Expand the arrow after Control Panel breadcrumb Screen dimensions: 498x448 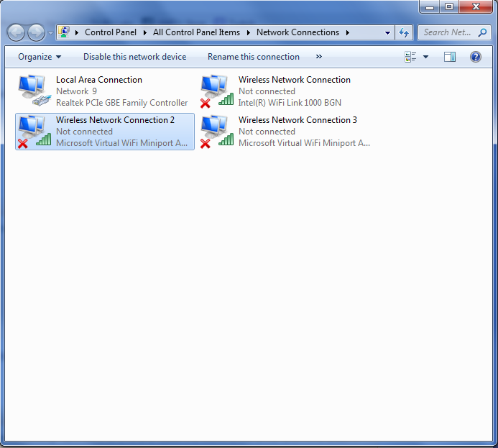click(145, 33)
